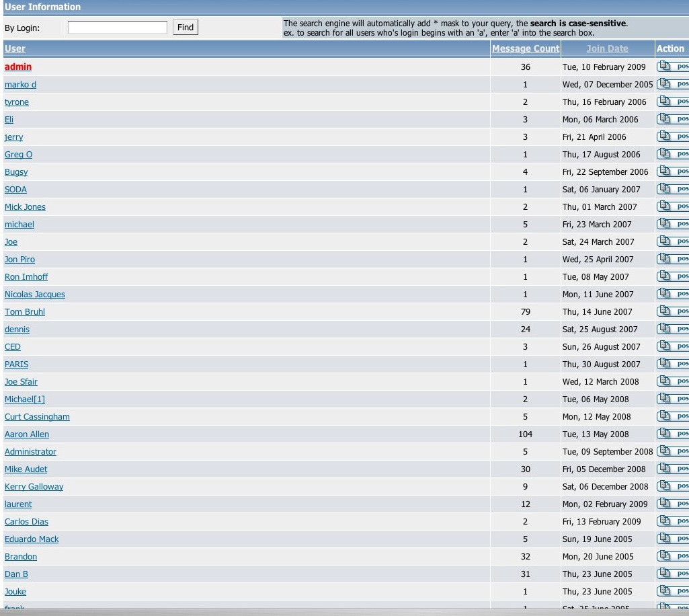Open posts icon for marko d

[673, 84]
